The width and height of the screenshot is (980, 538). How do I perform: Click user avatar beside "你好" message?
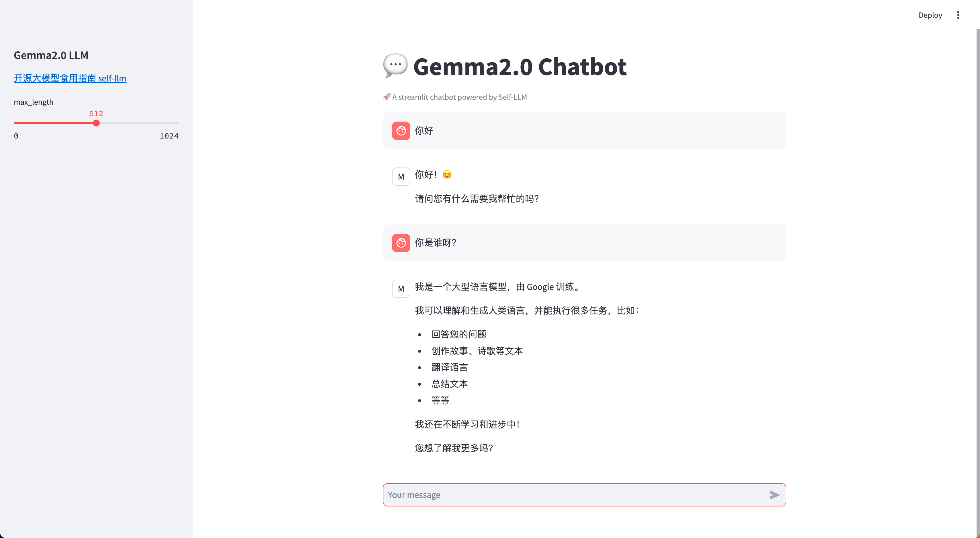pos(401,130)
